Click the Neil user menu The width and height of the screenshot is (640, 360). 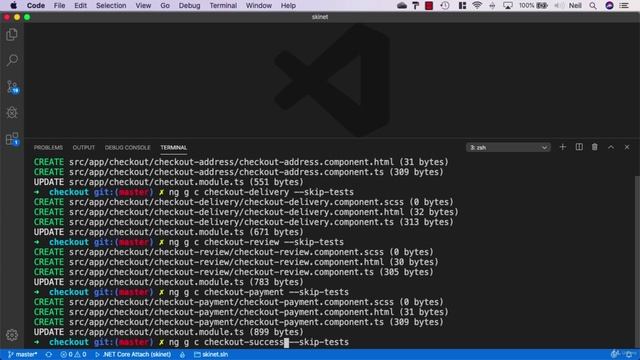pos(575,6)
